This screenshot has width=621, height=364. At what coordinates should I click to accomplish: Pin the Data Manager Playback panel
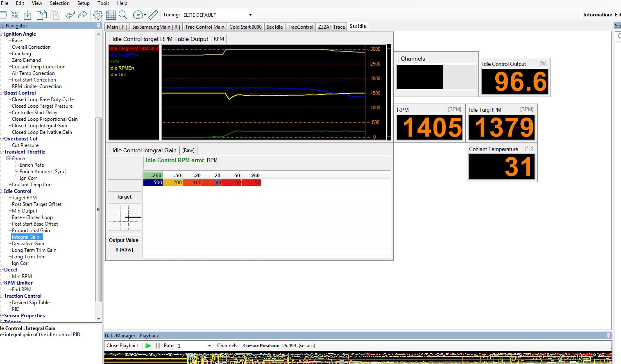point(608,335)
